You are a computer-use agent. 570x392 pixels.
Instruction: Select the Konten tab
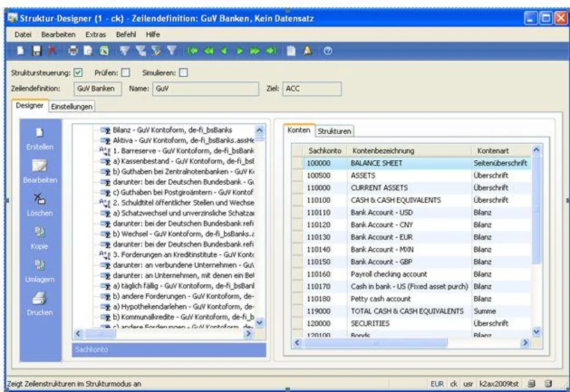[x=299, y=130]
